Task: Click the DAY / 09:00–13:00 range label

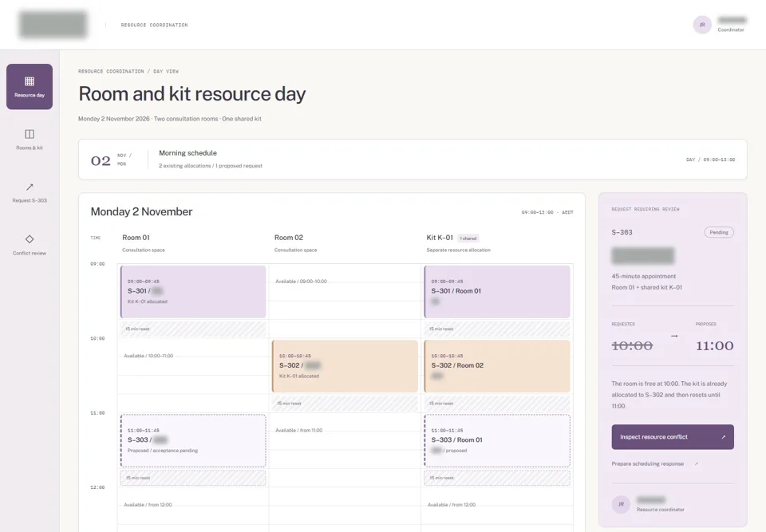Action: (710, 160)
